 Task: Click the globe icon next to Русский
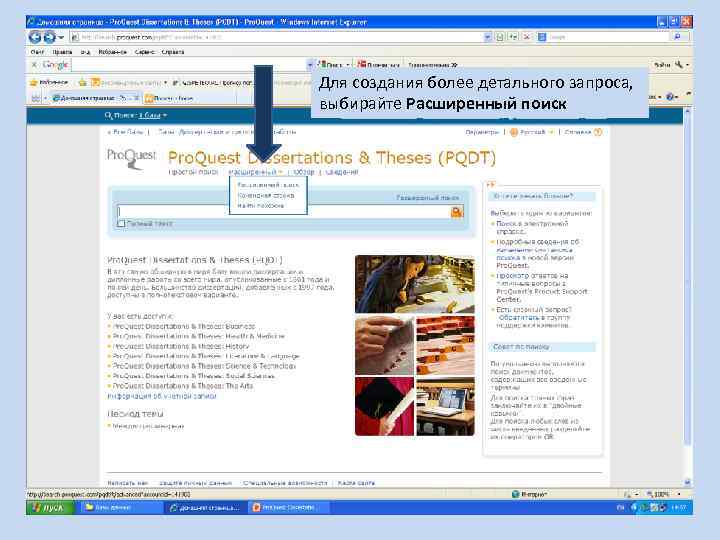[x=514, y=132]
